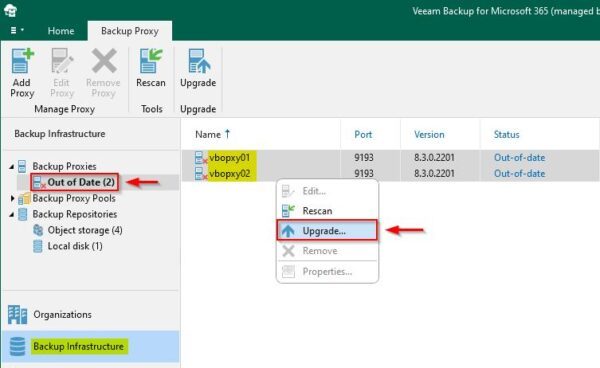Collapse the Backup Repositories tree node

click(11, 214)
